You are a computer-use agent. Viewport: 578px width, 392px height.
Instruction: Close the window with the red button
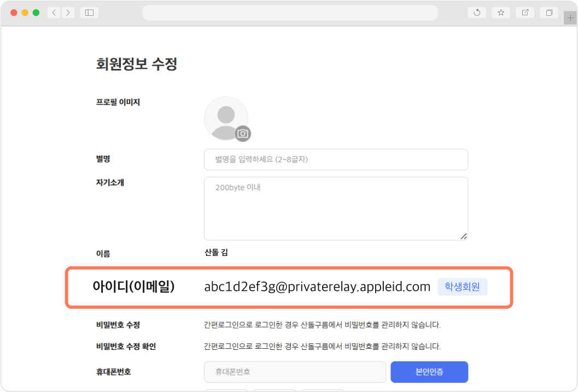pyautogui.click(x=14, y=13)
